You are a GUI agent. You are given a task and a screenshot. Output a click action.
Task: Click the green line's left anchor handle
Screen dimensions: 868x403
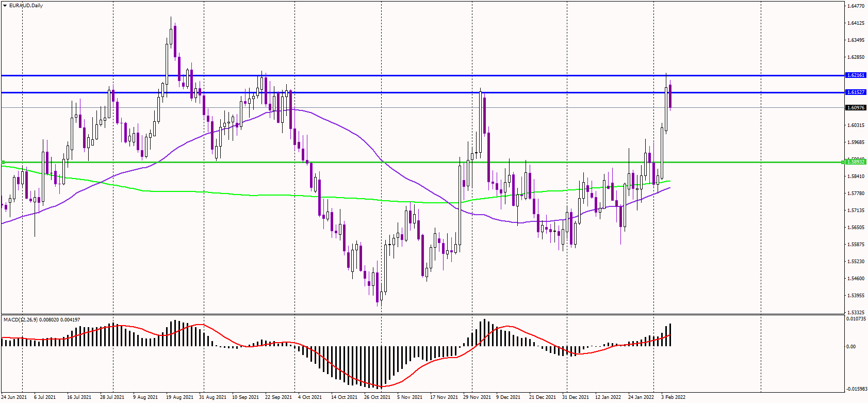(x=3, y=162)
